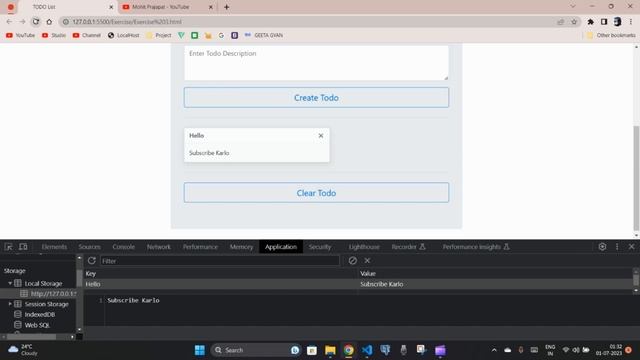Open the LocalHost bookmark
This screenshot has width=640, height=360.
(x=124, y=35)
